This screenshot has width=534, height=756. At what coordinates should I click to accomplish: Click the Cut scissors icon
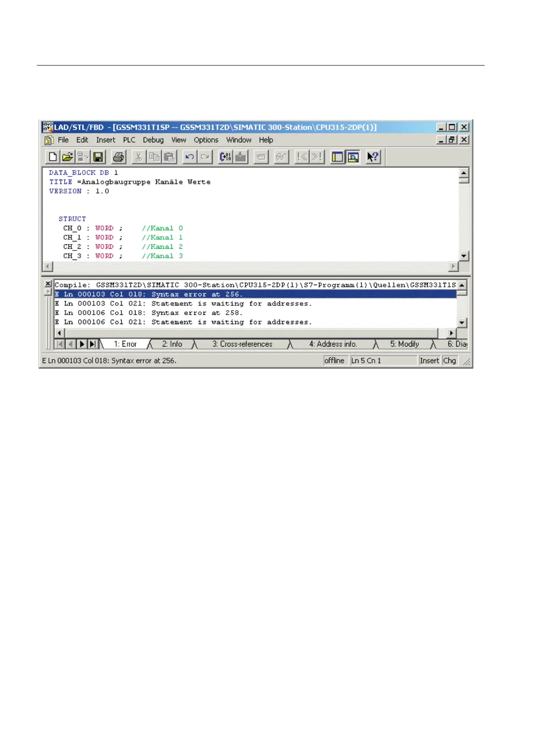pyautogui.click(x=139, y=157)
